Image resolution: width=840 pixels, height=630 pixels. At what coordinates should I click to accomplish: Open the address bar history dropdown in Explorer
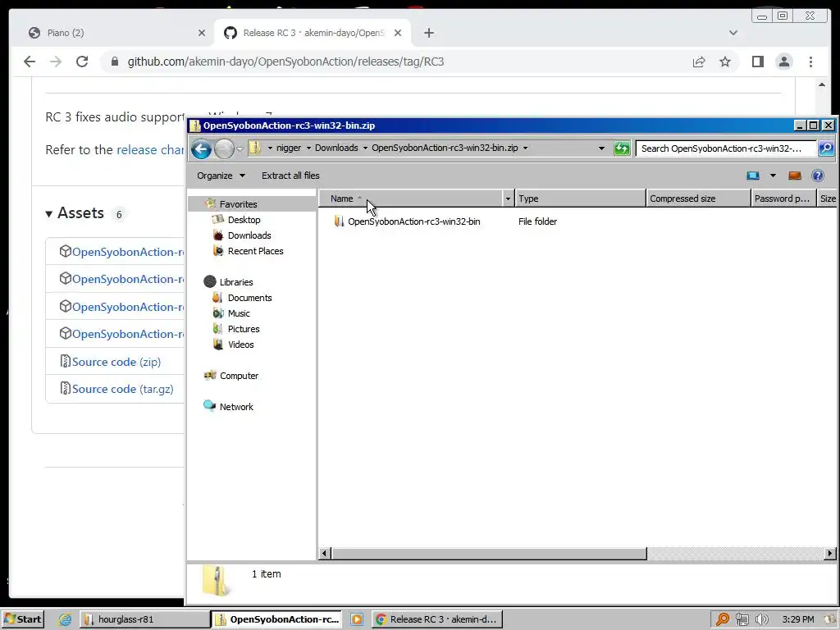pos(601,148)
